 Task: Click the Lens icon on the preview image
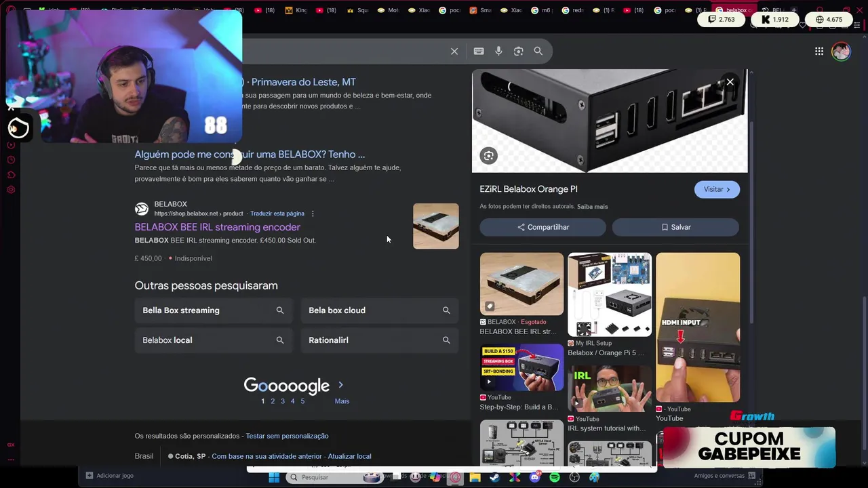[x=488, y=156]
